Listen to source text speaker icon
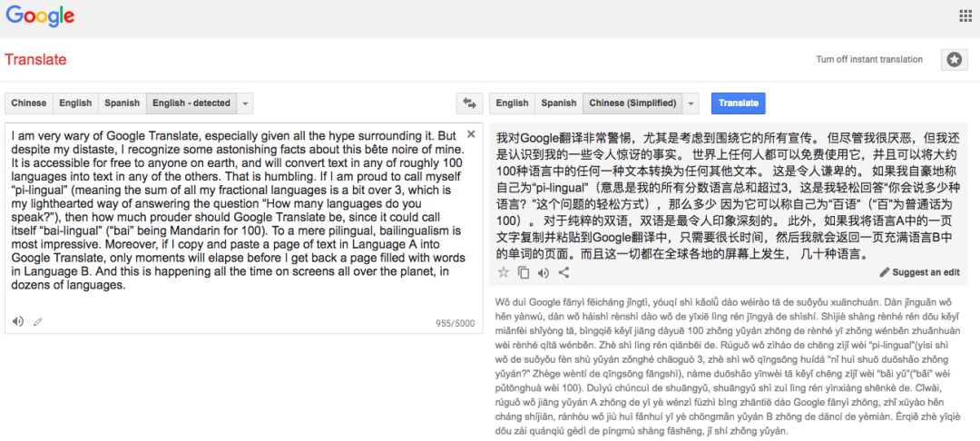The height and width of the screenshot is (441, 980). coord(17,321)
